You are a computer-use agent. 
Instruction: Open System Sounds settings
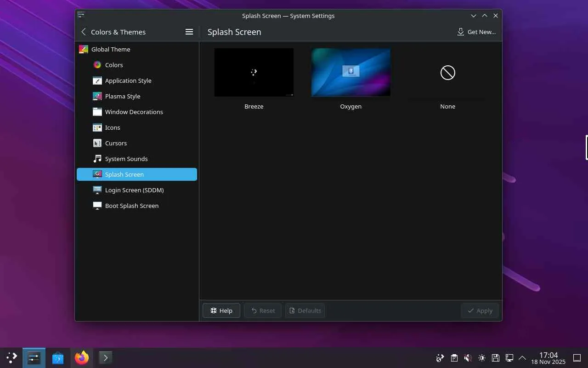tap(137, 159)
